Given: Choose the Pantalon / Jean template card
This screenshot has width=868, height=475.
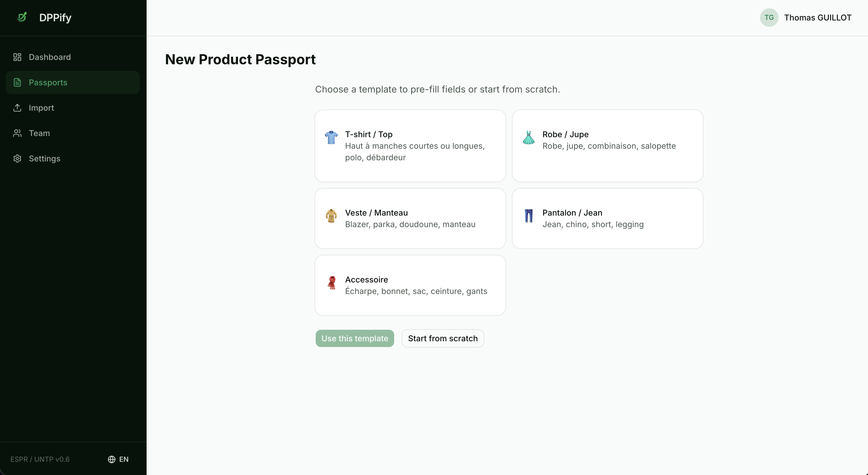Looking at the screenshot, I should [x=607, y=218].
